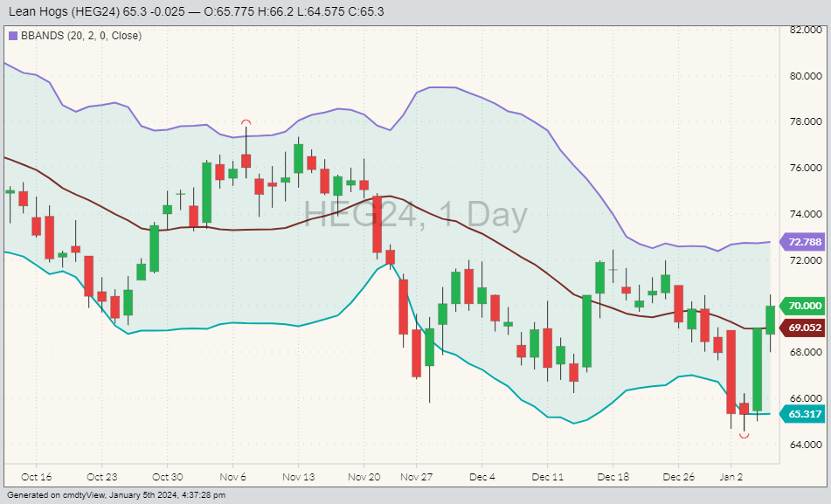Screen dimensions: 831x504
Task: Select the purple 72.788 upper band tag
Action: pos(804,242)
